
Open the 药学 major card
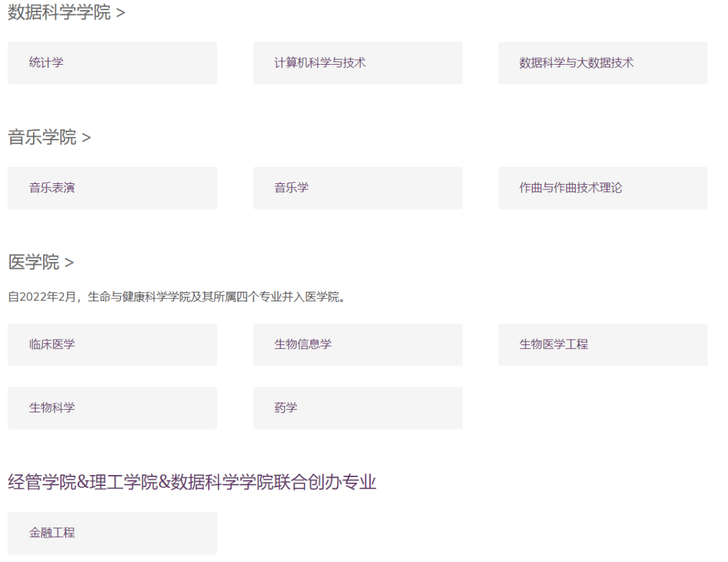point(357,408)
